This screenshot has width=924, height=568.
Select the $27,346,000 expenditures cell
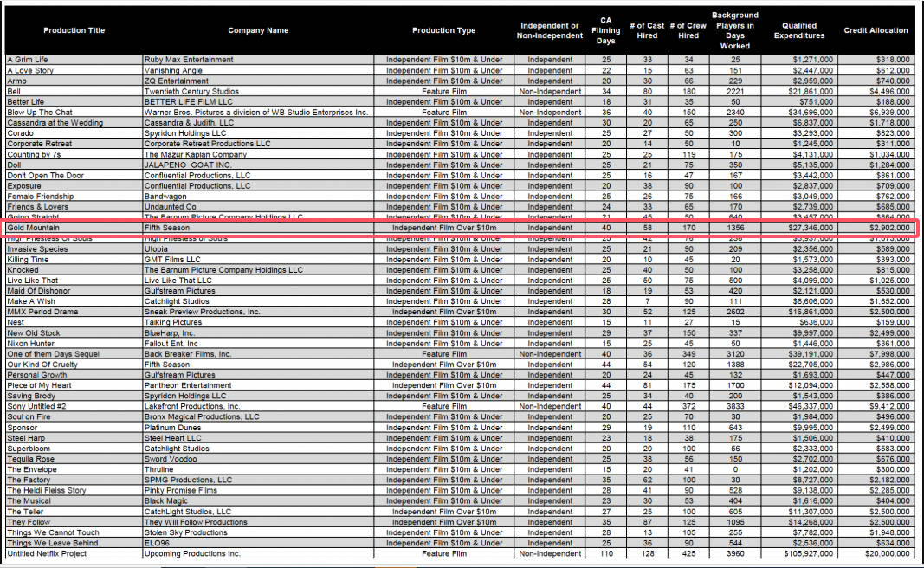[x=799, y=228]
